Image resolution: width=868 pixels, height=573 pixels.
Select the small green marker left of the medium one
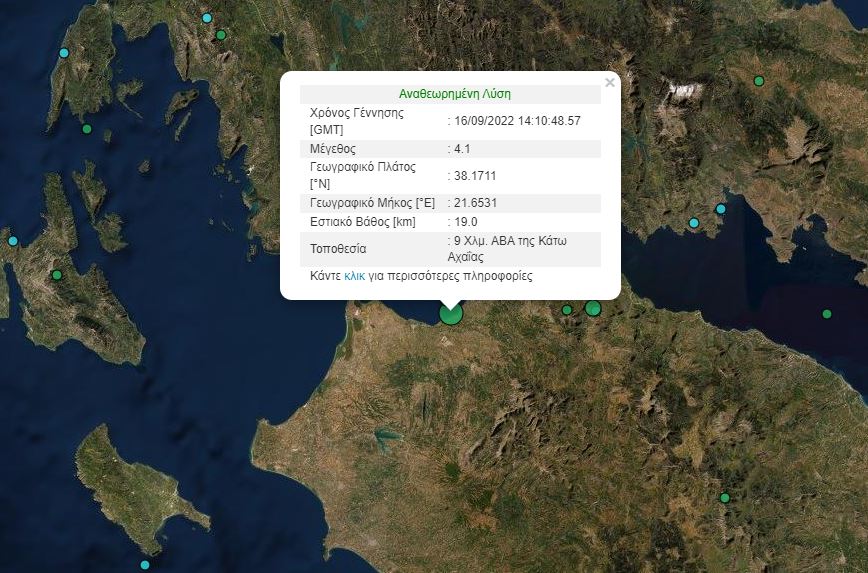tap(567, 310)
